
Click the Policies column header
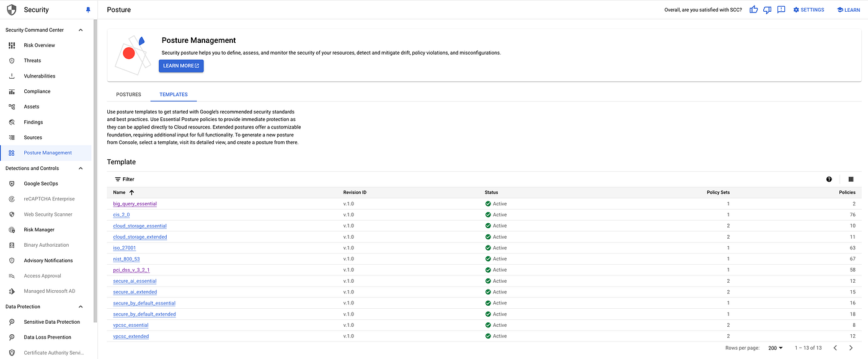pyautogui.click(x=847, y=193)
